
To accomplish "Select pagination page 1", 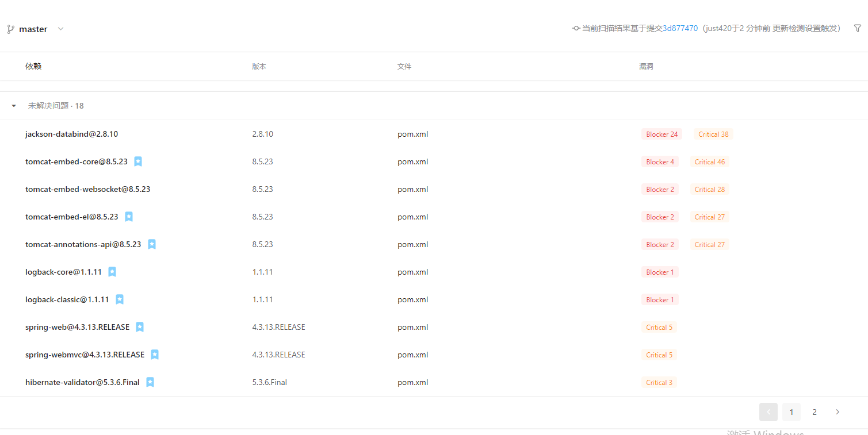I will [791, 412].
